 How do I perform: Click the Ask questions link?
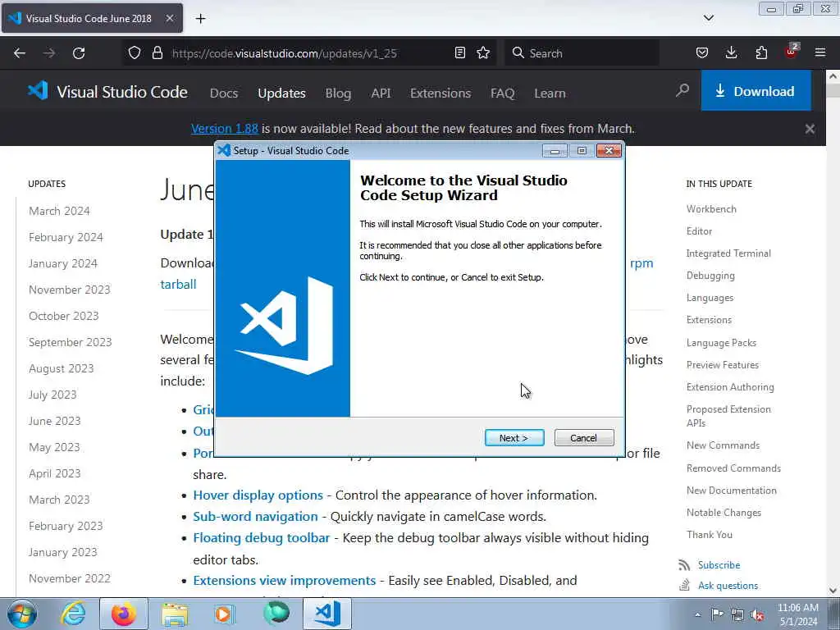(728, 586)
